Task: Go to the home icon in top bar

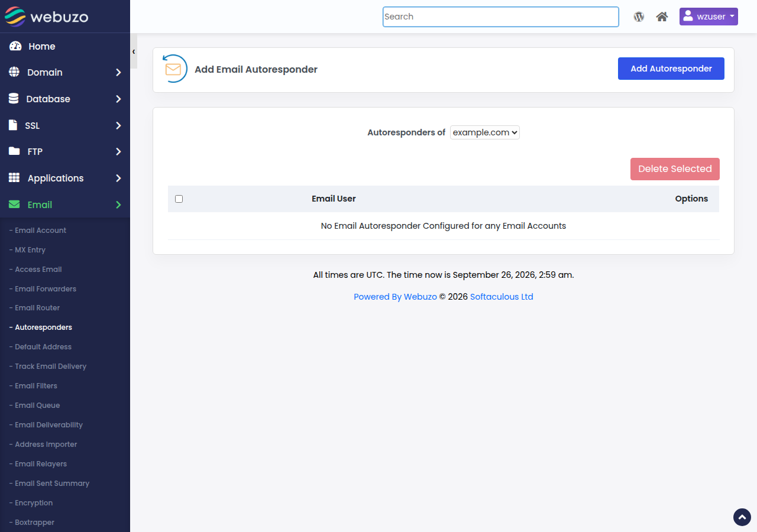Action: (662, 17)
